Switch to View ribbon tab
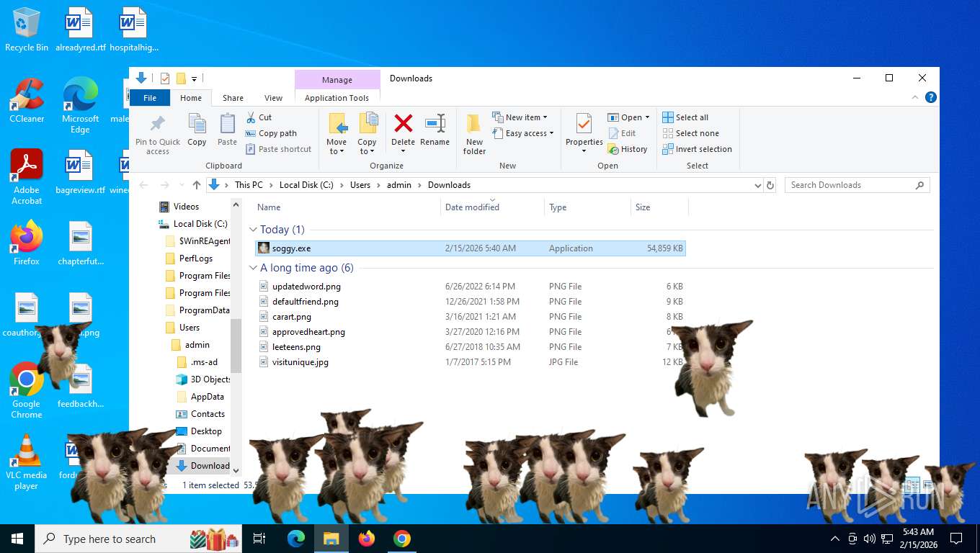Screen dimensions: 980x553 (273, 98)
